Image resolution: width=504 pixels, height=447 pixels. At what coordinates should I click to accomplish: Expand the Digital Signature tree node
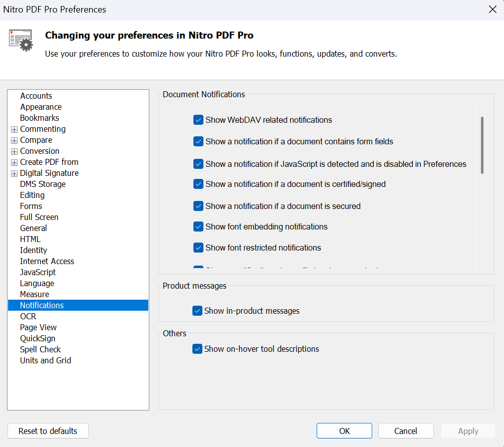(14, 174)
